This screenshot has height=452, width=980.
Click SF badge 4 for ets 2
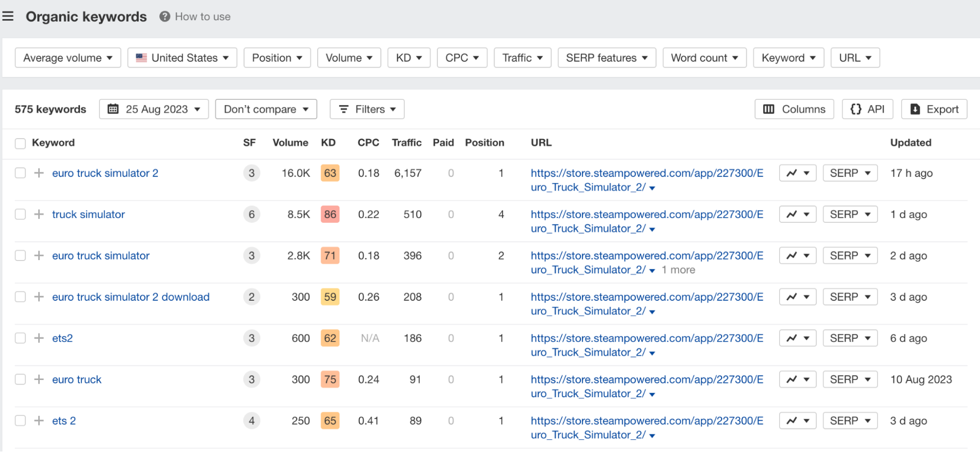[251, 421]
